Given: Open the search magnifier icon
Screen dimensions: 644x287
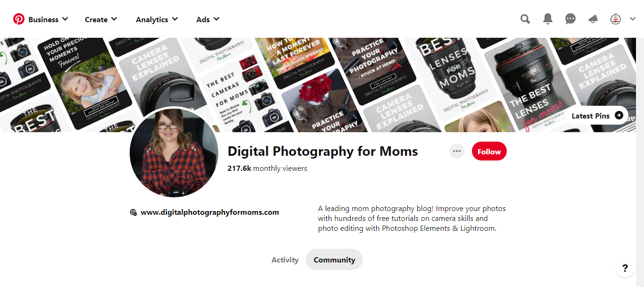Looking at the screenshot, I should [x=525, y=19].
